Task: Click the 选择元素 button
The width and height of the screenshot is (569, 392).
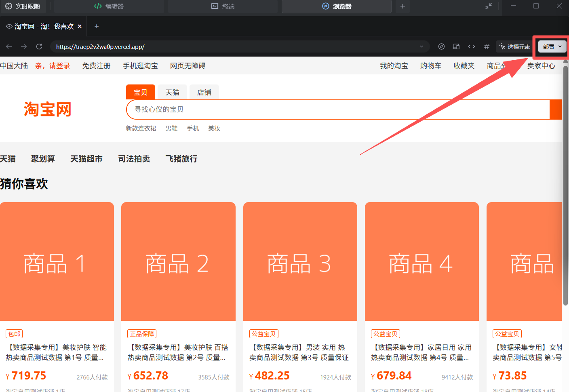Action: [514, 47]
